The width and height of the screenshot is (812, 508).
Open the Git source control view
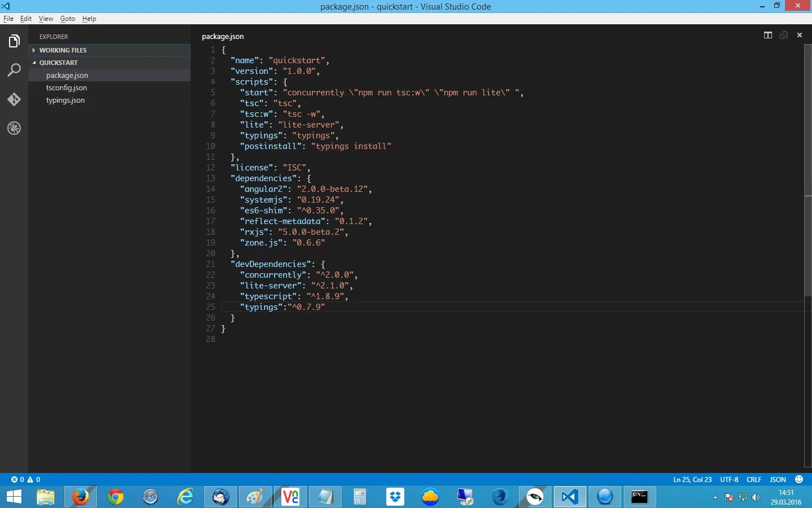point(14,99)
